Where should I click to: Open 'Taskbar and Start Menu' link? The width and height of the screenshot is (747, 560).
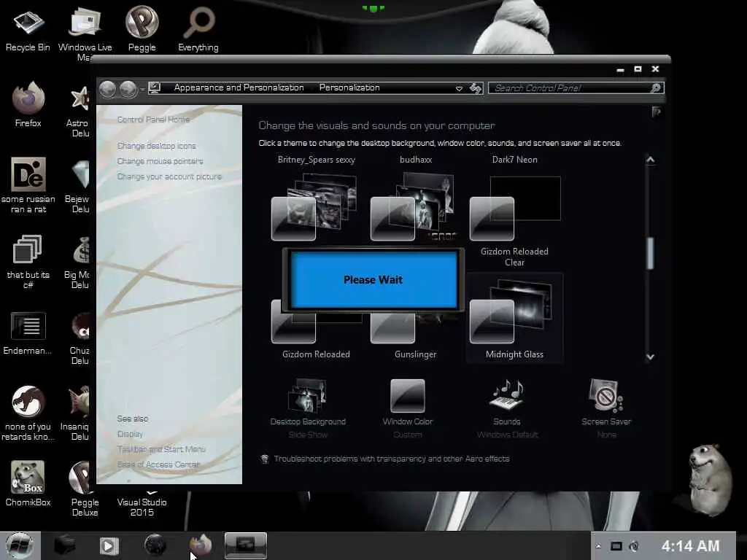pos(161,449)
